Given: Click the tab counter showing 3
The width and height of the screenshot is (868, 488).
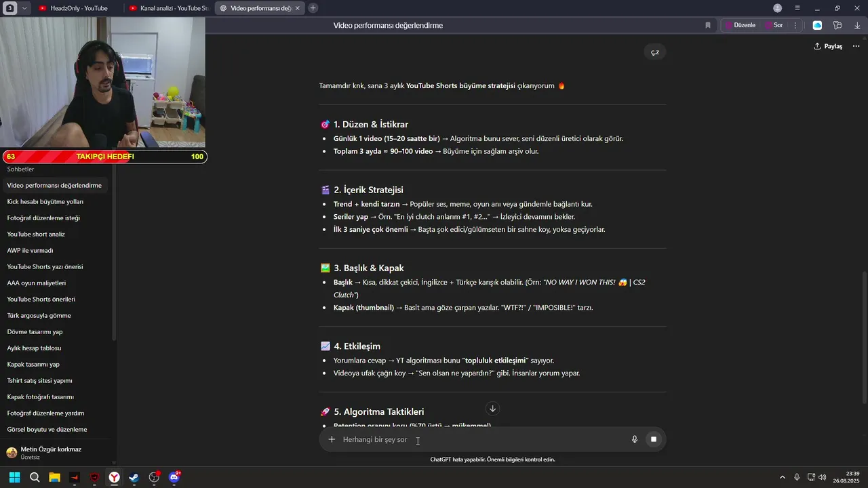Looking at the screenshot, I should (10, 8).
